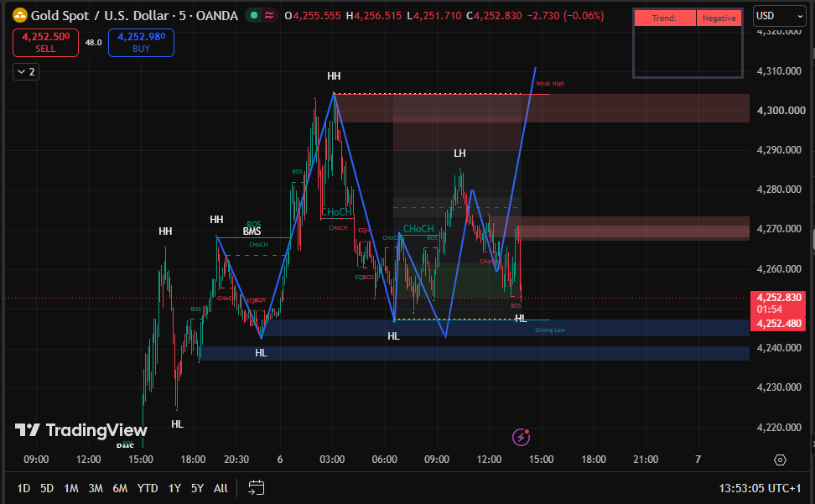Click the gold symbol logo icon

coord(20,16)
